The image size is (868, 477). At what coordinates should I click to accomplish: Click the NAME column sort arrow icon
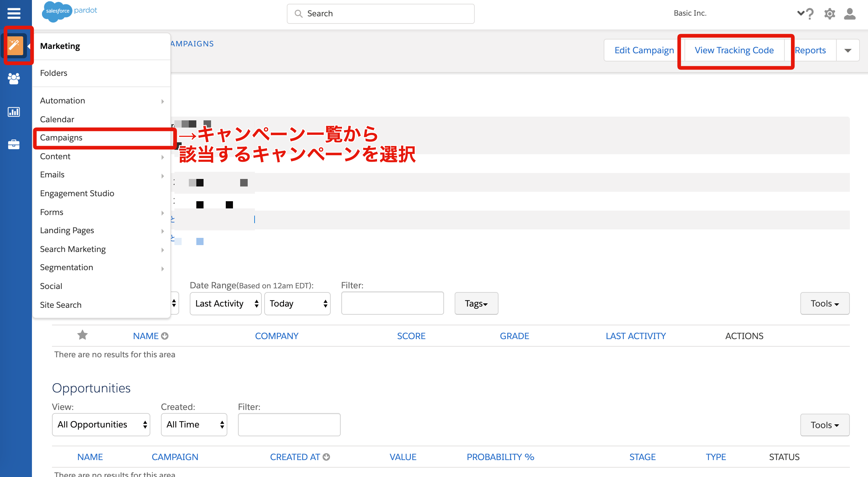pyautogui.click(x=165, y=336)
